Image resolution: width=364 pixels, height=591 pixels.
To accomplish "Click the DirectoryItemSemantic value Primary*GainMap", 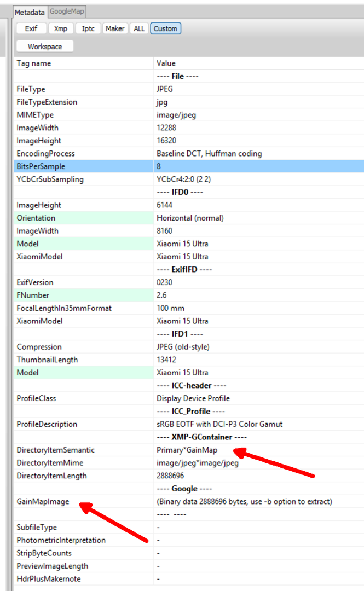I will point(187,450).
